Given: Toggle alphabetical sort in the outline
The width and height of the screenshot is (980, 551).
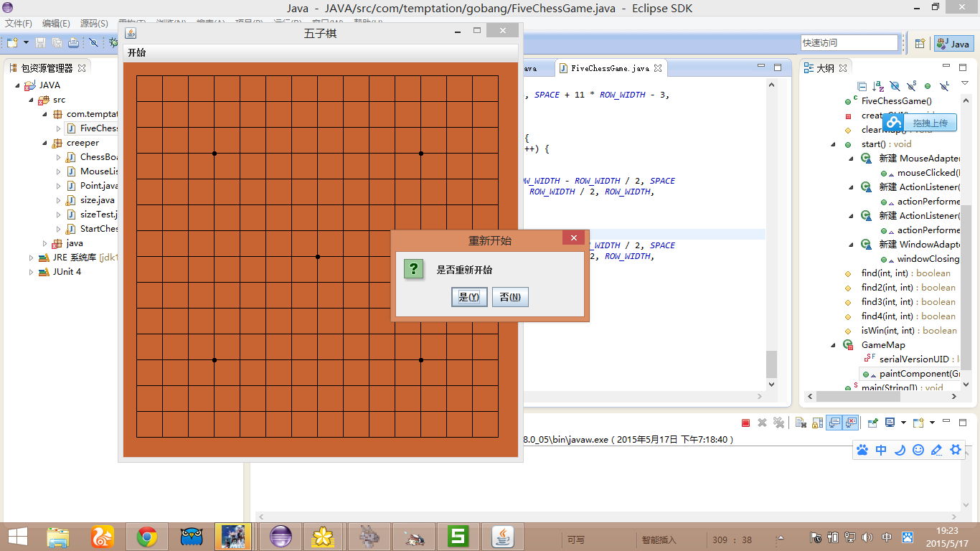Looking at the screenshot, I should point(878,86).
